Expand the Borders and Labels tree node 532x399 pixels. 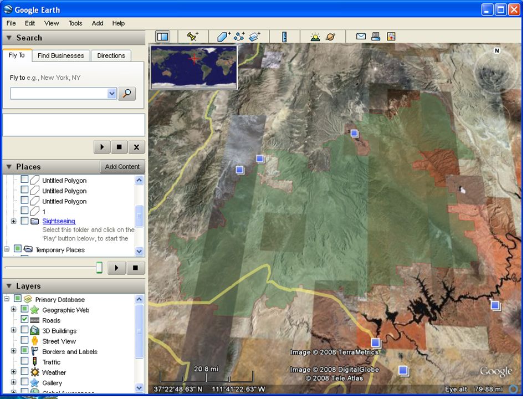(x=13, y=351)
